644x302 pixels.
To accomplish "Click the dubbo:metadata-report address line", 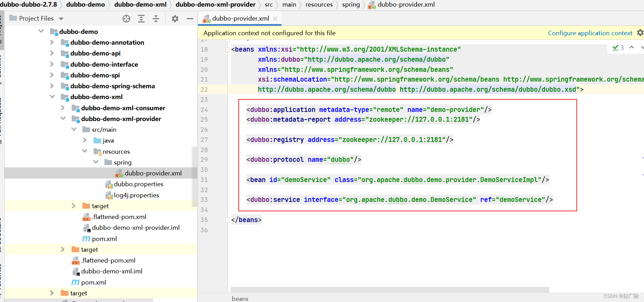I will (x=363, y=120).
